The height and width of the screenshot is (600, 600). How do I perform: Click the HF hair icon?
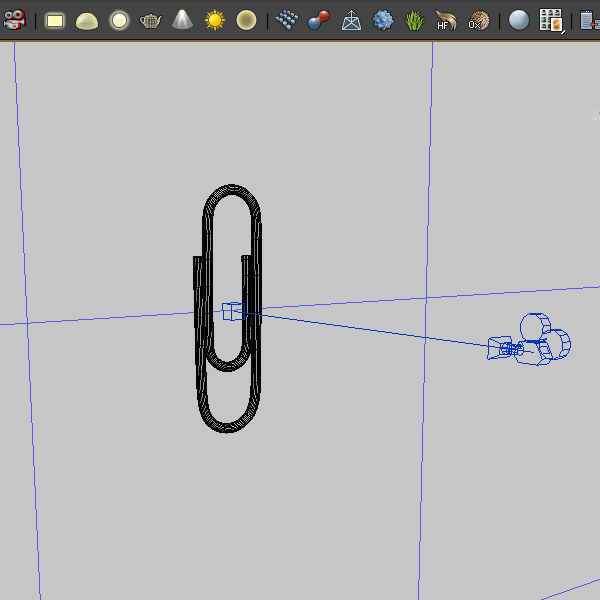[446, 20]
